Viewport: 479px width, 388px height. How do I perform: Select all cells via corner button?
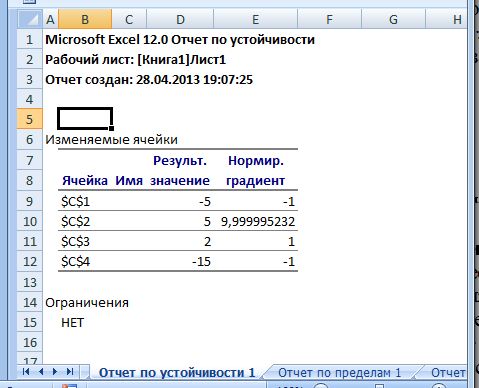(x=30, y=19)
